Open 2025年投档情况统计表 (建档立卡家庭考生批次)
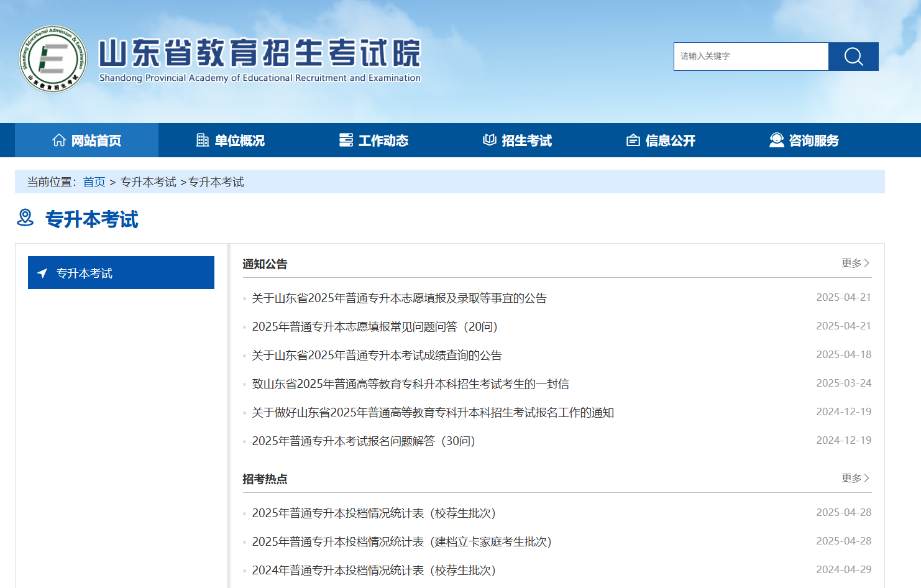Screen dimensions: 921x588 pyautogui.click(x=401, y=542)
